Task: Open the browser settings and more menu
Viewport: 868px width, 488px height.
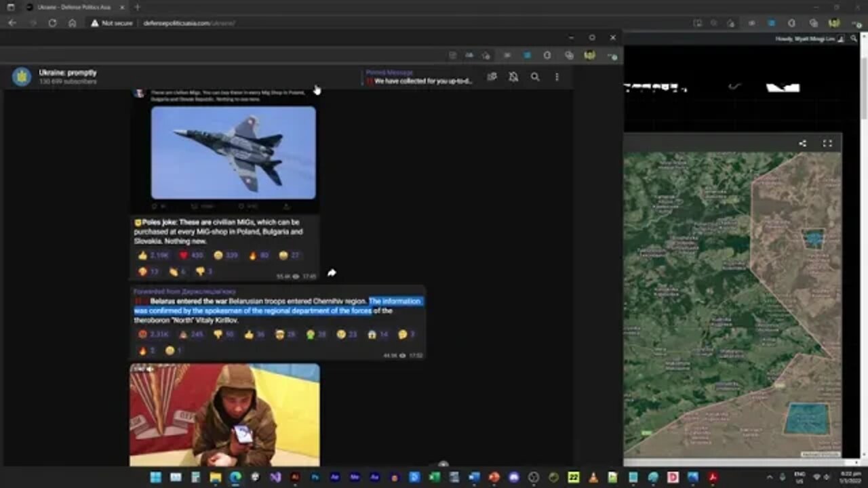Action: tap(856, 23)
